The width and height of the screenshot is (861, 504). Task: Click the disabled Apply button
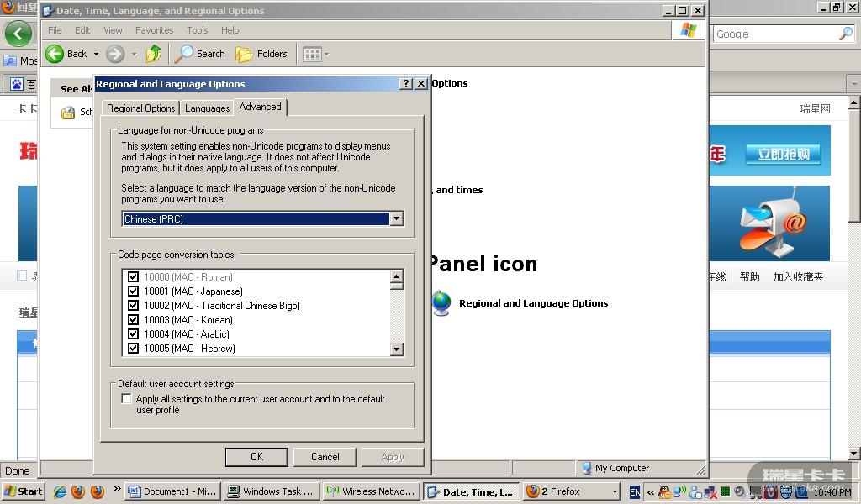pos(393,457)
